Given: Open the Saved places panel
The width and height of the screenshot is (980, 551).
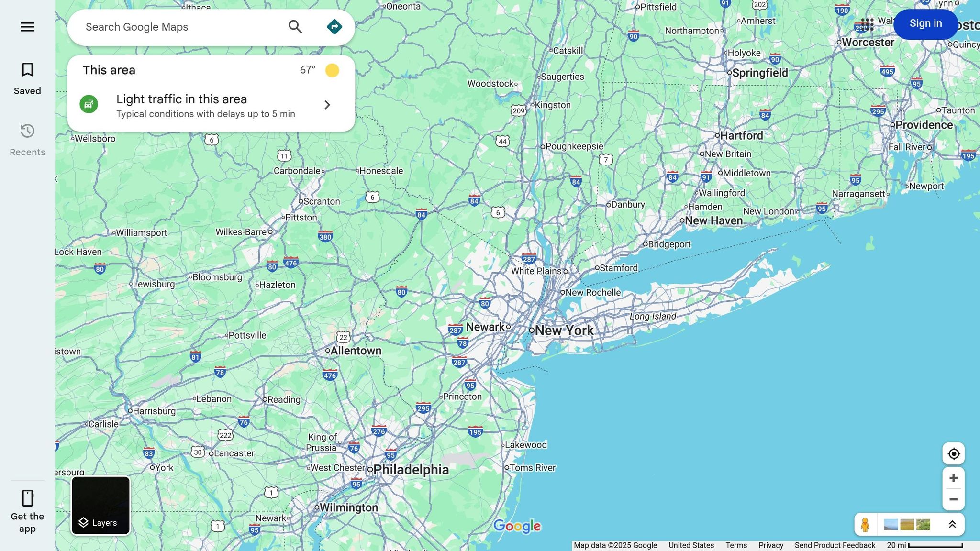Looking at the screenshot, I should (27, 78).
